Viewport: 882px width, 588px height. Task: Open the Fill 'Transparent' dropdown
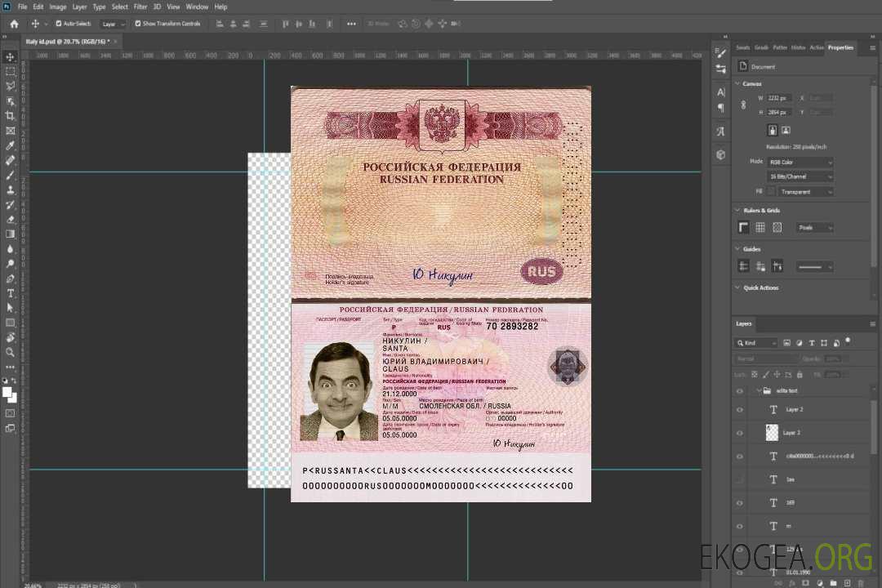point(805,192)
